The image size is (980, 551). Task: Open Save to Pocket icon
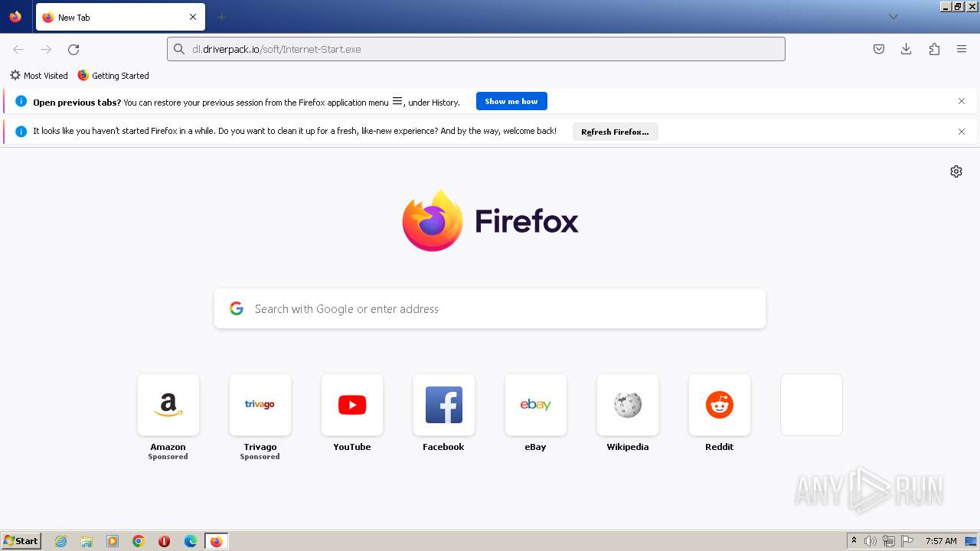tap(879, 49)
